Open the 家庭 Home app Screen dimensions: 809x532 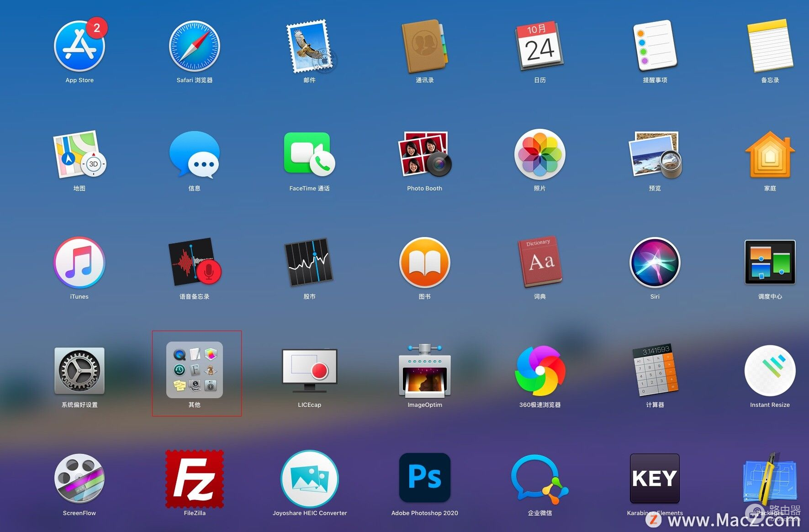[x=770, y=154]
